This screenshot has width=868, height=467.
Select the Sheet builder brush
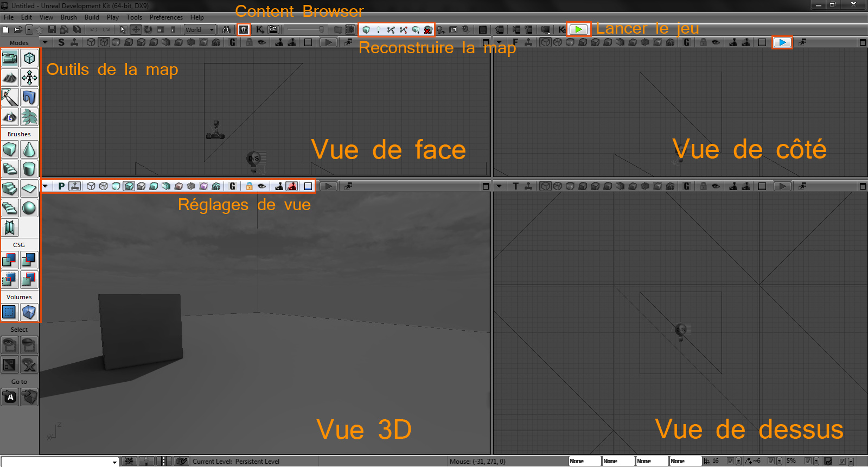pyautogui.click(x=29, y=188)
